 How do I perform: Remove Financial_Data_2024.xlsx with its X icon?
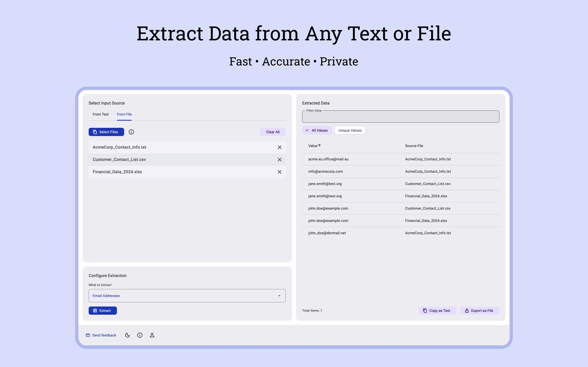(x=280, y=172)
